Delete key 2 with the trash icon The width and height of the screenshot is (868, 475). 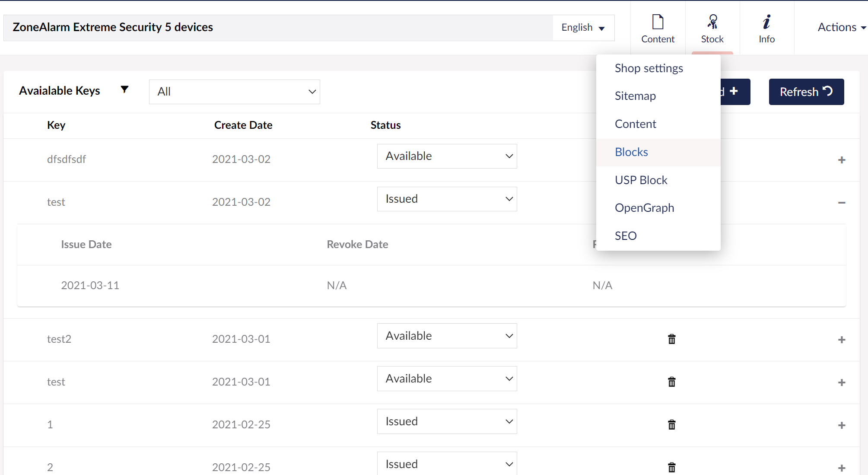click(x=671, y=467)
